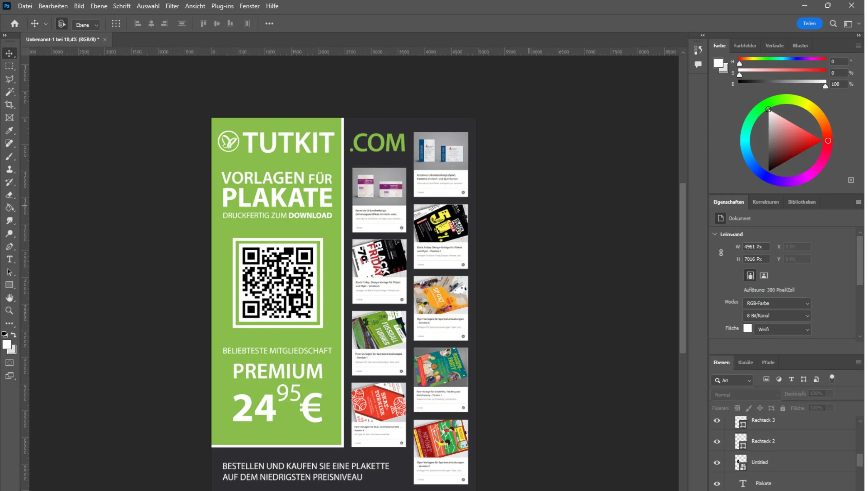Select the Smudge tool

(x=10, y=220)
